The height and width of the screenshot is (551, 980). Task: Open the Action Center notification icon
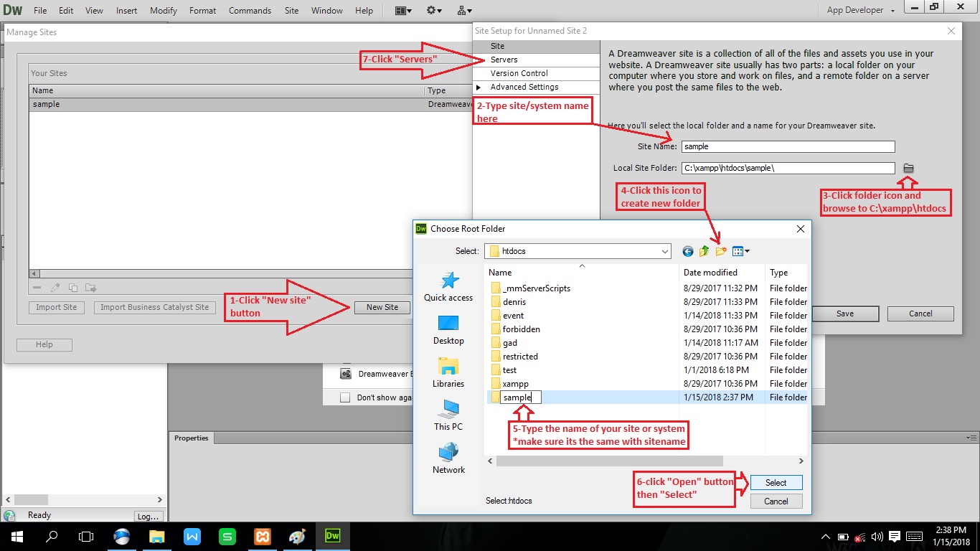tap(895, 537)
